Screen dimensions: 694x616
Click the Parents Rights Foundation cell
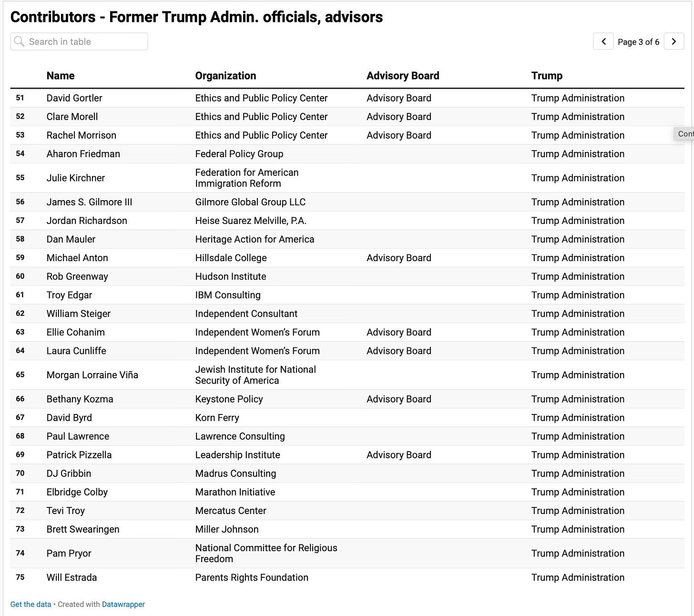point(252,577)
